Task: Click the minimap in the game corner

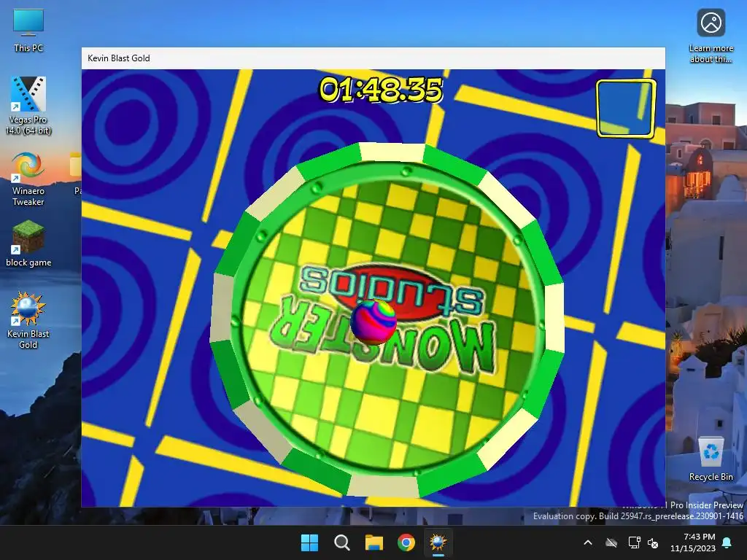Action: [626, 108]
